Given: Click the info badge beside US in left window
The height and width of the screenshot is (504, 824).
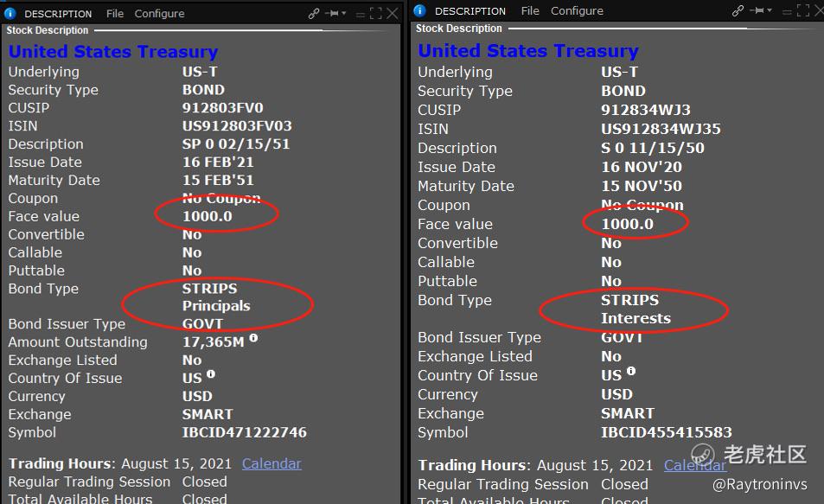Looking at the screenshot, I should tap(211, 374).
